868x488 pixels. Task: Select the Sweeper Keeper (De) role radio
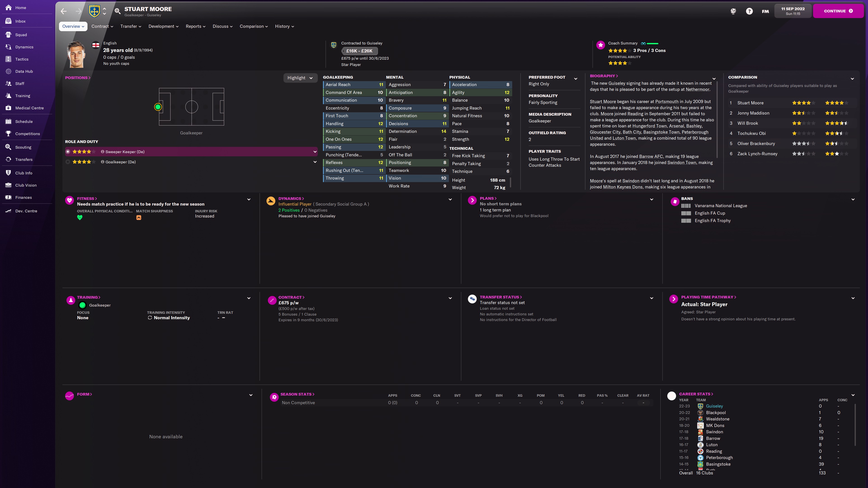tap(68, 152)
